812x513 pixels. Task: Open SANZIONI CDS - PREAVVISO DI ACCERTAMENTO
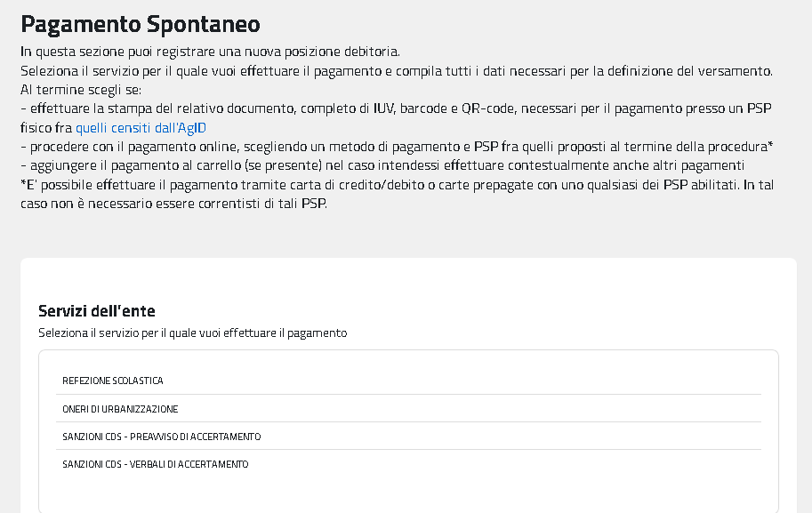pyautogui.click(x=160, y=437)
